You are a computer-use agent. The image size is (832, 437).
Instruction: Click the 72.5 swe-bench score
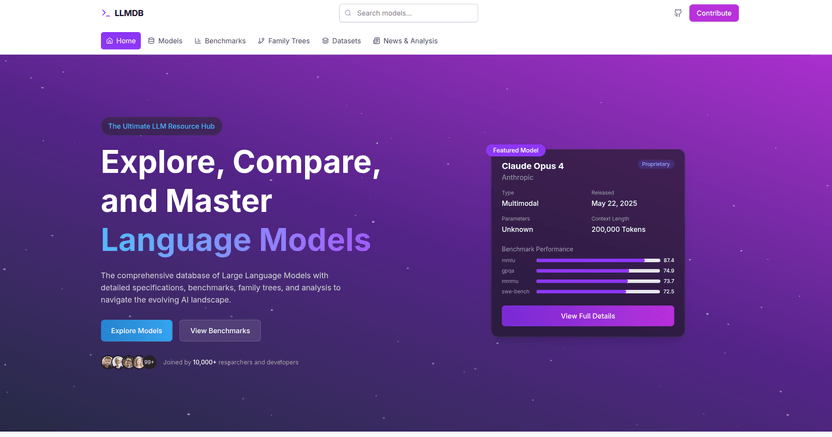(669, 292)
